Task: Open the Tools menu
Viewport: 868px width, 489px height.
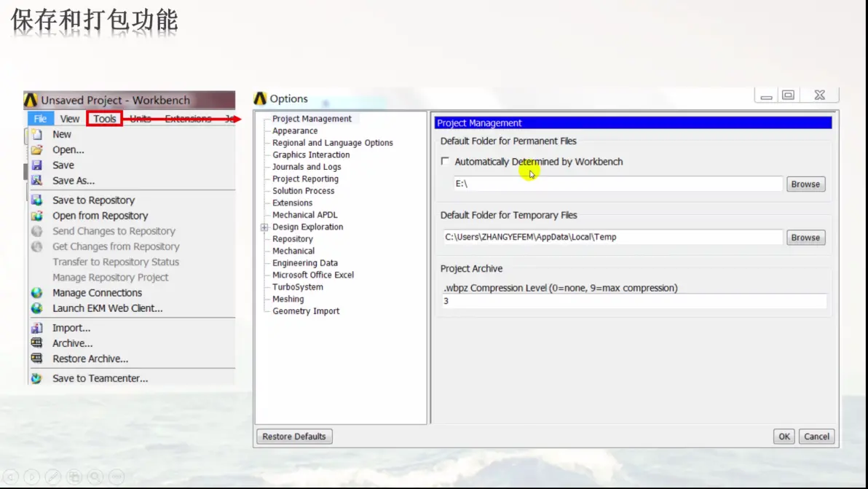Action: tap(105, 119)
